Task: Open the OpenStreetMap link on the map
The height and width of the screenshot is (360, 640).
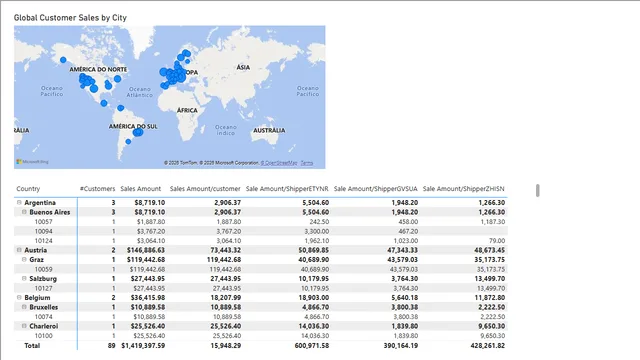Action: coord(279,163)
